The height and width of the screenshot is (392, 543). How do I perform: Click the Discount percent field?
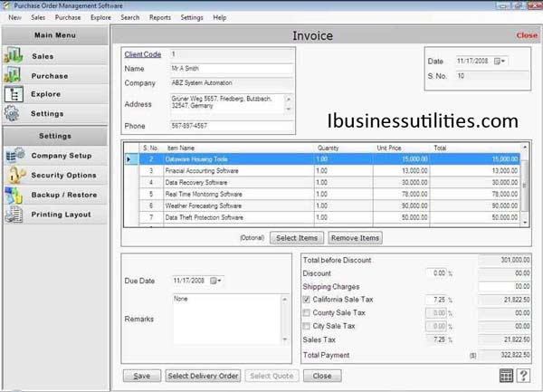(x=436, y=273)
